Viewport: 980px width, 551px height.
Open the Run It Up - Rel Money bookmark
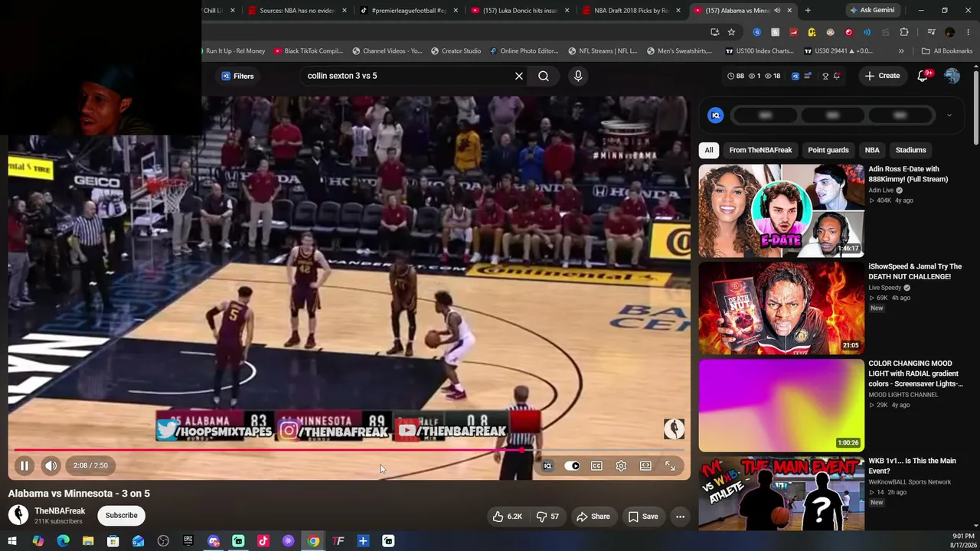click(x=235, y=51)
